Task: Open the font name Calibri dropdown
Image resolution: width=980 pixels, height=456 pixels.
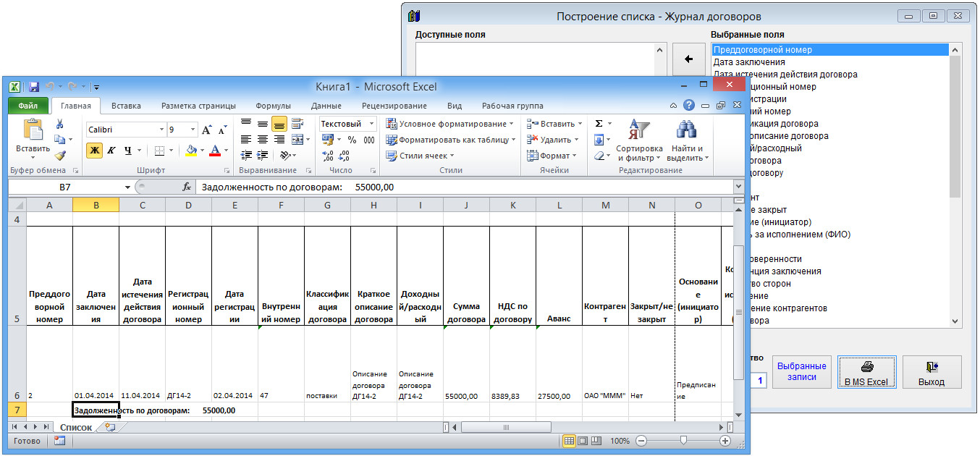Action: 161,130
